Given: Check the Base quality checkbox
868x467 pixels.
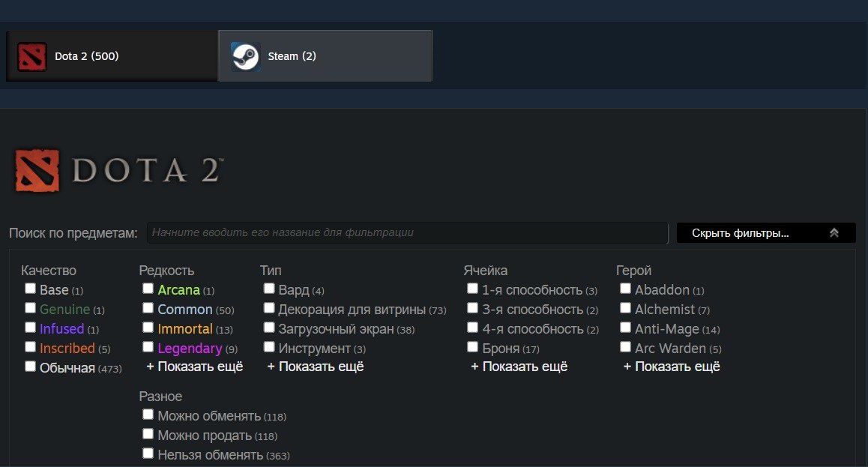Looking at the screenshot, I should click(x=31, y=289).
